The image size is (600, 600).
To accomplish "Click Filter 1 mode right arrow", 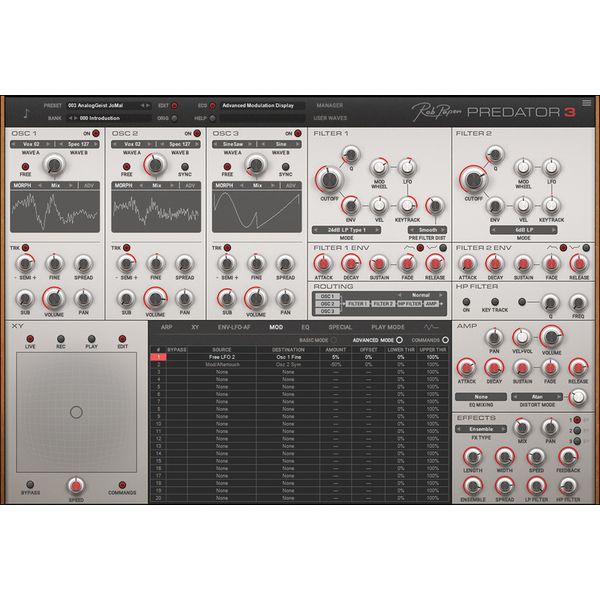I will 377,230.
